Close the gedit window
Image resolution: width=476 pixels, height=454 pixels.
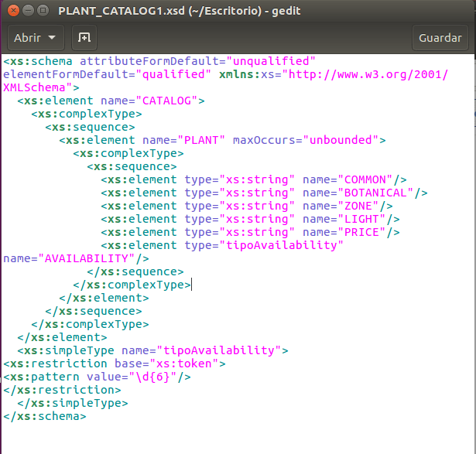tap(12, 12)
